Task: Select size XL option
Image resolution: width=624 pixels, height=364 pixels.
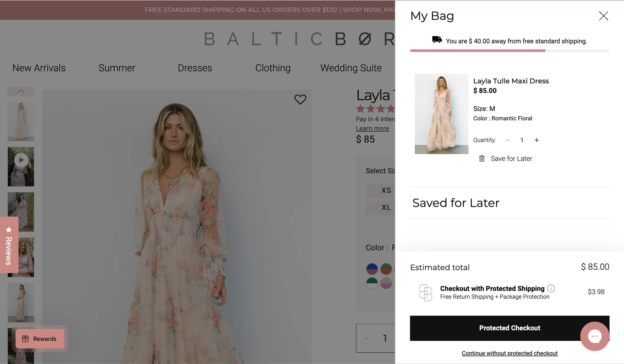Action: click(385, 207)
